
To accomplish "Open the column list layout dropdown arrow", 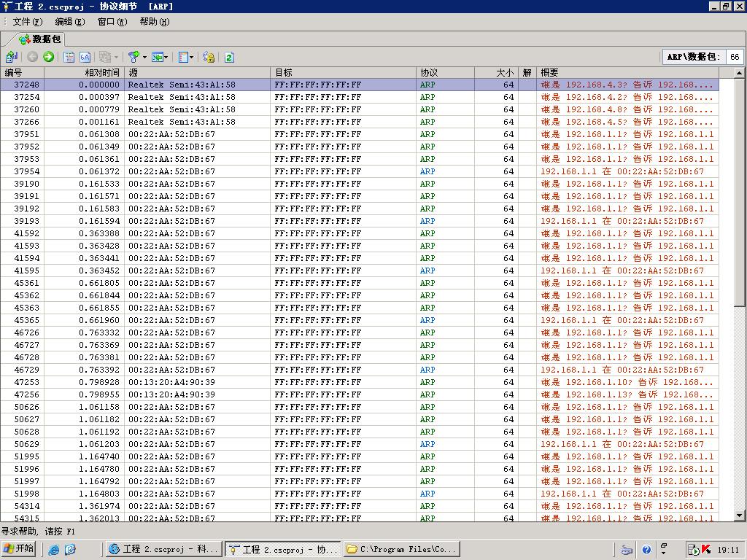I will [192, 57].
